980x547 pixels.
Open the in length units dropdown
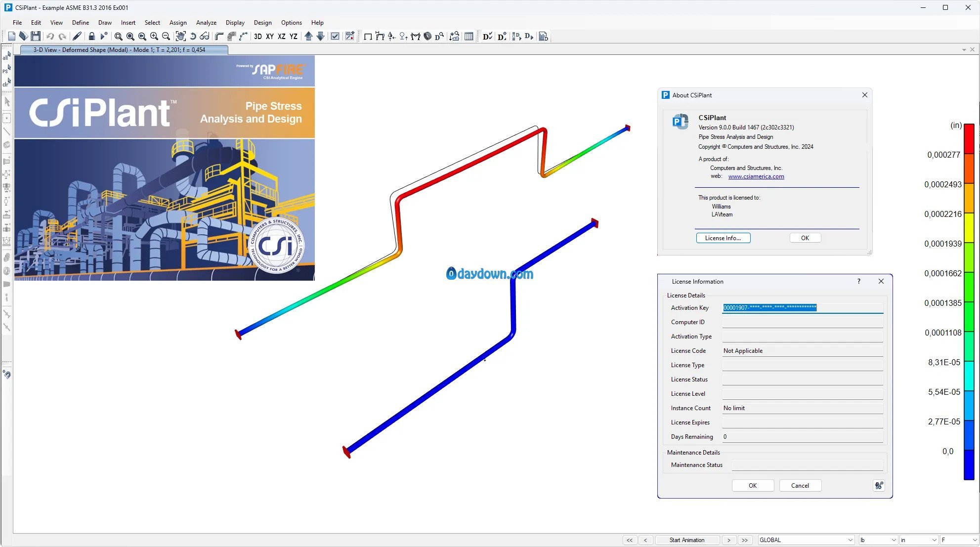[919, 540]
